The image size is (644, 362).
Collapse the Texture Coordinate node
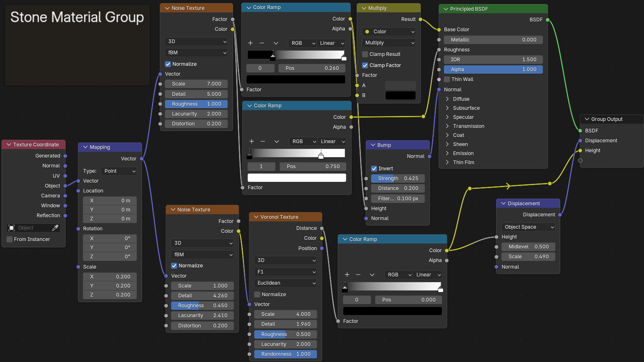point(9,145)
